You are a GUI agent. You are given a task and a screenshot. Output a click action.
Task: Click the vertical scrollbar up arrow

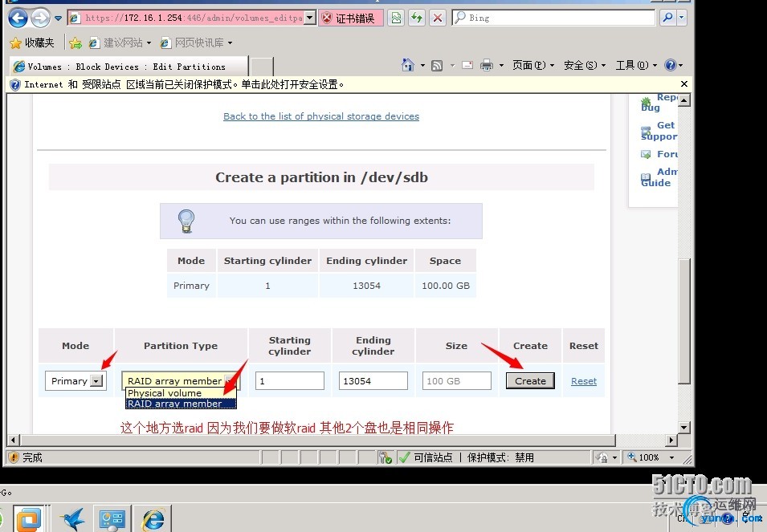click(684, 100)
